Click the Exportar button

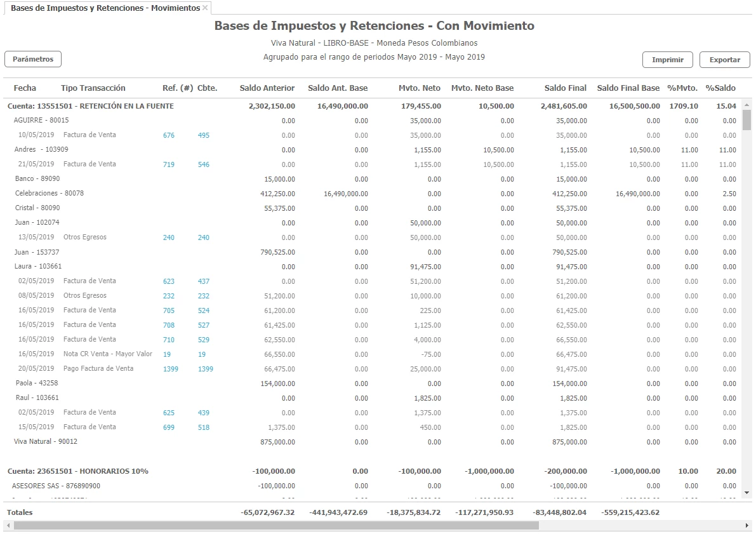tap(724, 60)
